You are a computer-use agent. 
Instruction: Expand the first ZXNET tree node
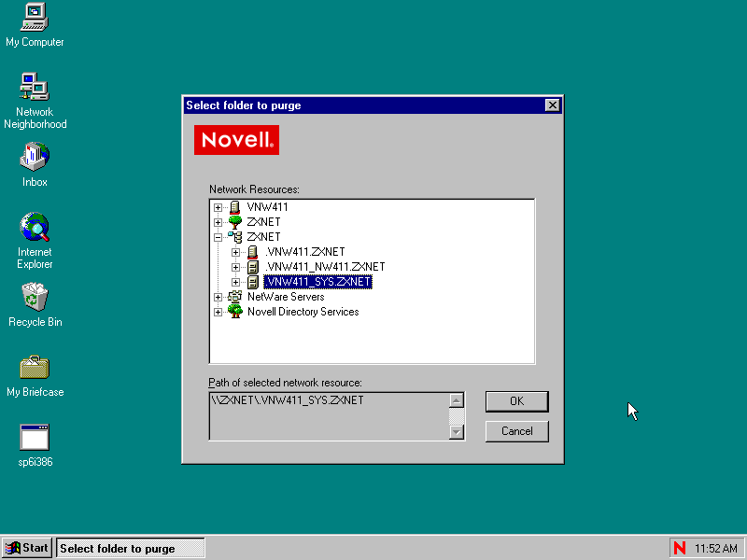point(218,222)
